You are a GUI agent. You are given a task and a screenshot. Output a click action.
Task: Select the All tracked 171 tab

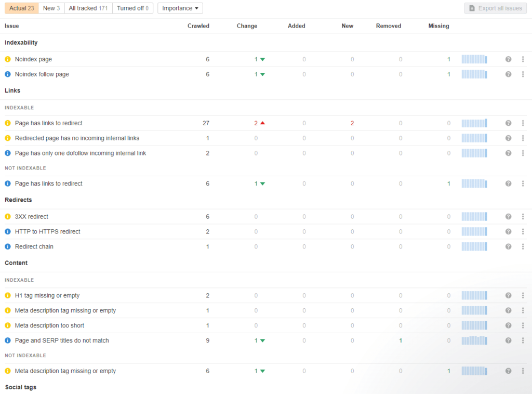click(x=88, y=8)
